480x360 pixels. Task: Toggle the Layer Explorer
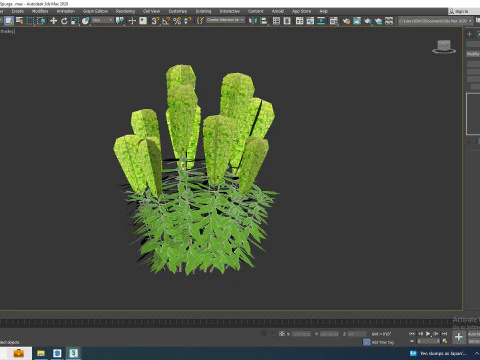coord(287,21)
